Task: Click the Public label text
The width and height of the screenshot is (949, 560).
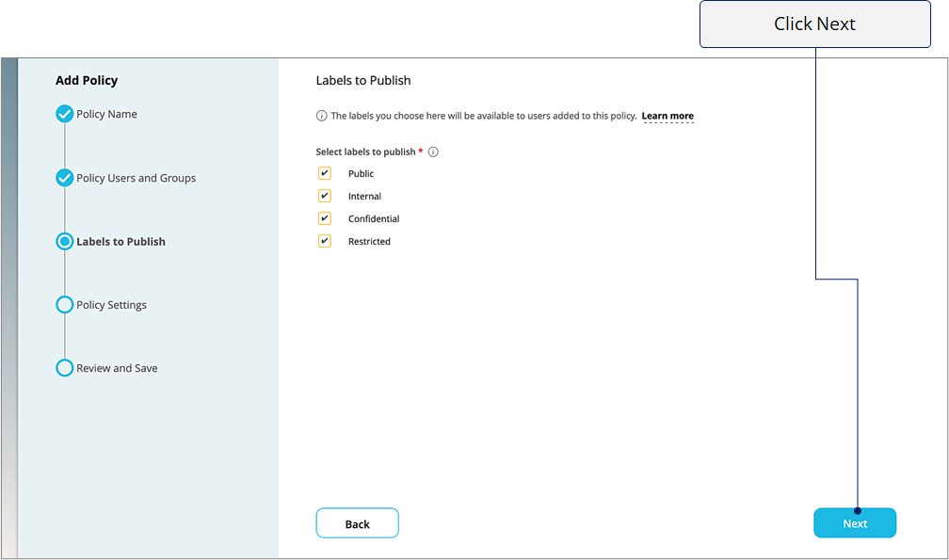Action: [362, 173]
